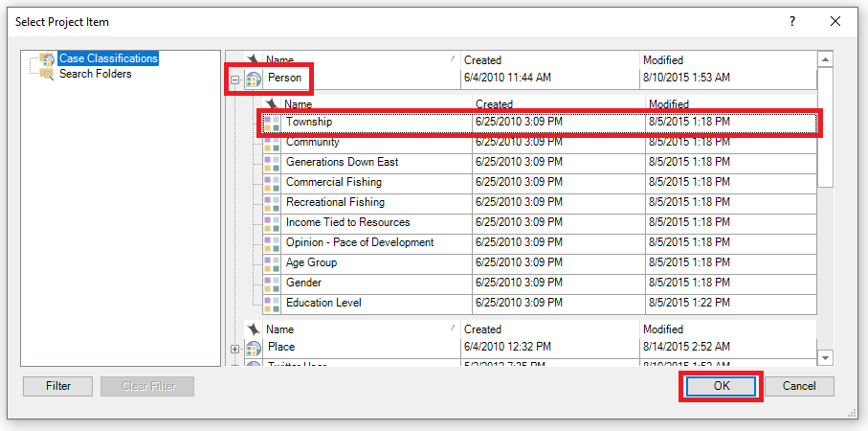Viewport: 868px width, 431px height.
Task: Close the Select Project Item dialog
Action: coord(835,22)
